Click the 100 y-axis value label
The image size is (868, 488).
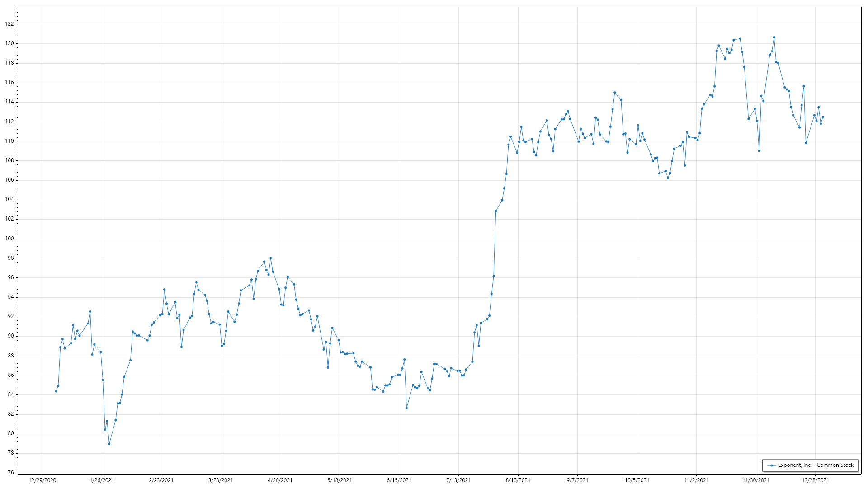click(9, 239)
